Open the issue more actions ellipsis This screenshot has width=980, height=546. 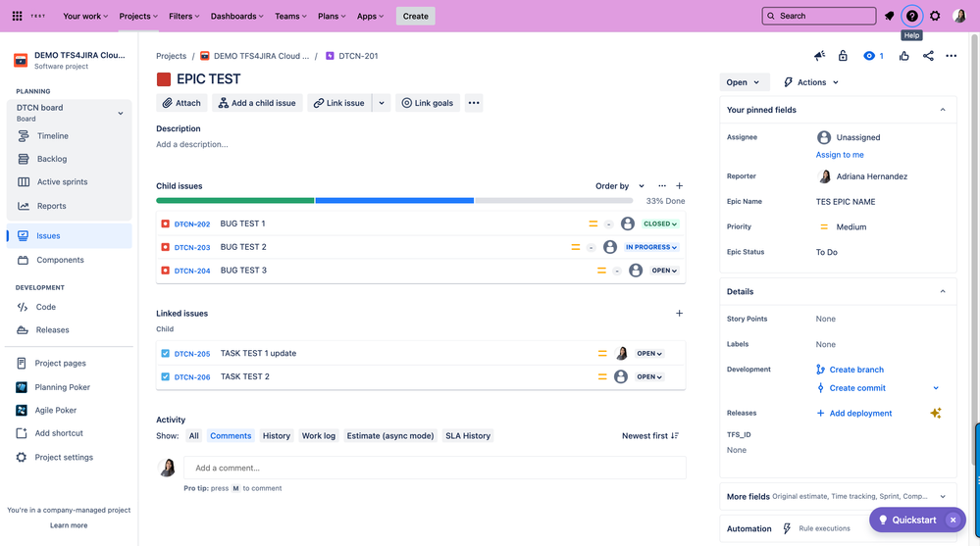[x=951, y=56]
